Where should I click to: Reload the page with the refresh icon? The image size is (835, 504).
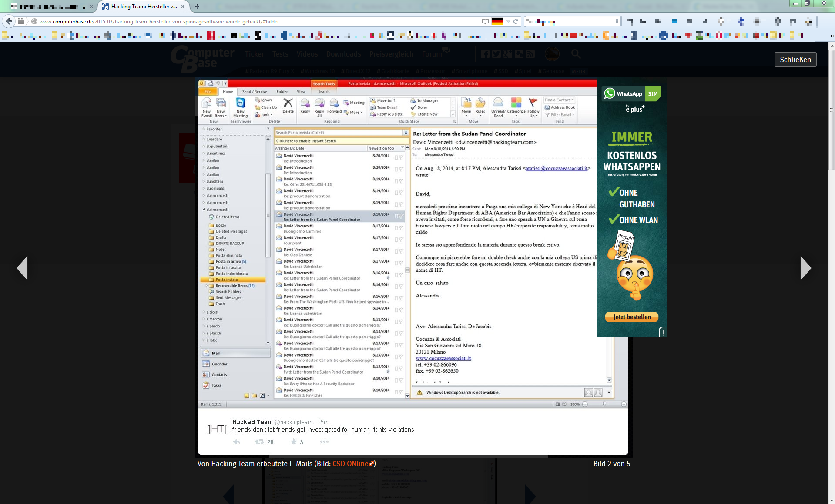click(x=516, y=21)
